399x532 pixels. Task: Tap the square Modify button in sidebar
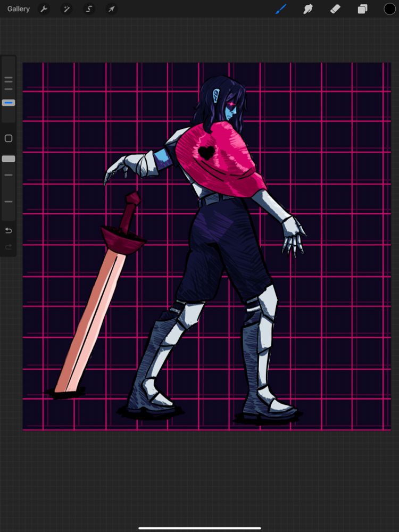coord(9,138)
